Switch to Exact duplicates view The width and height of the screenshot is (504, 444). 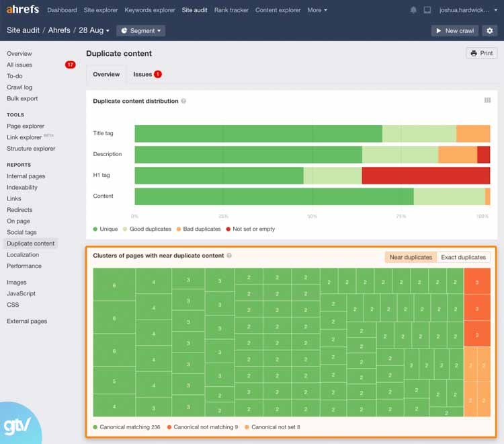[x=463, y=257]
